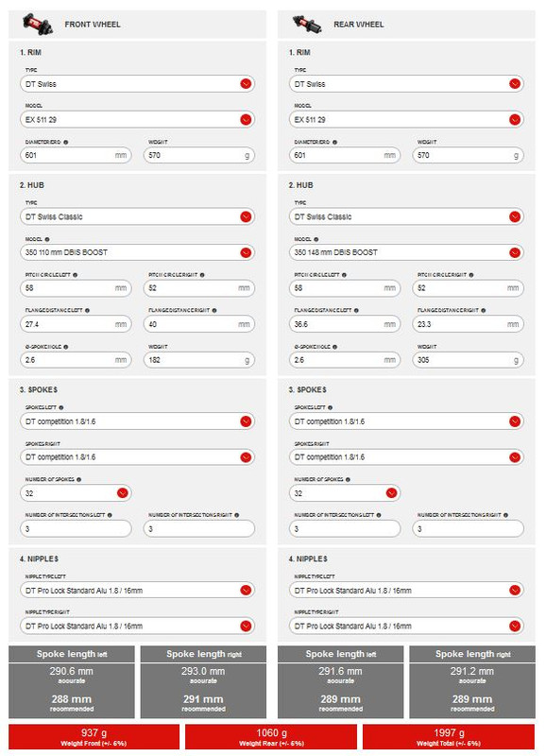Image resolution: width=546 pixels, height=756 pixels.
Task: Expand rear wheel Nipple Type Left dropdown
Action: 406,590
